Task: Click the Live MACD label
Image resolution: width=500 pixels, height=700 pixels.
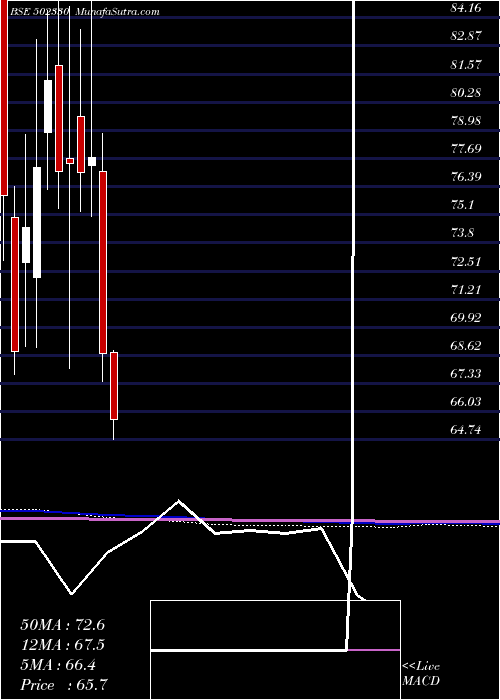Action: pos(421,674)
